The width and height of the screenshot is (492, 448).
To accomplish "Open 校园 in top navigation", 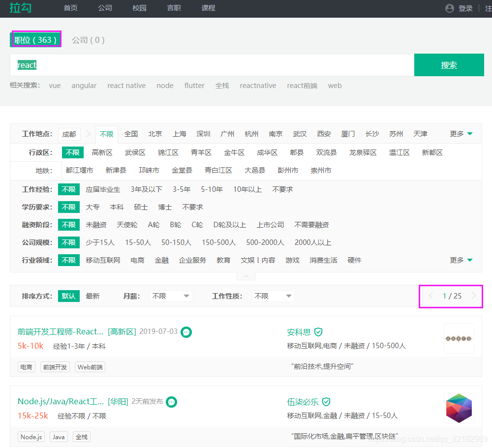I will pyautogui.click(x=139, y=8).
